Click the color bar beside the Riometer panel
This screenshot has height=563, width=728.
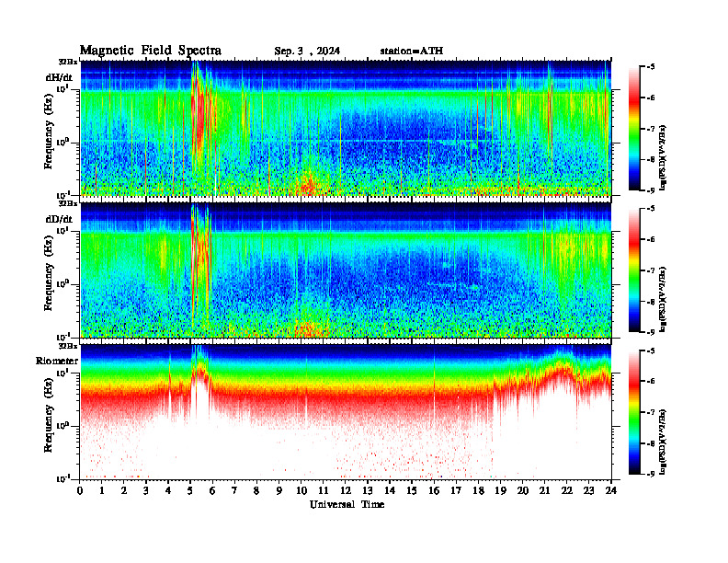click(x=634, y=412)
